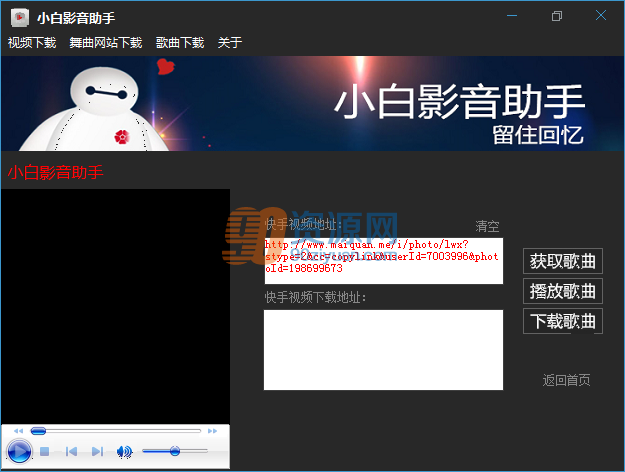625x472 pixels.
Task: Open the 关于 menu
Action: tap(230, 42)
